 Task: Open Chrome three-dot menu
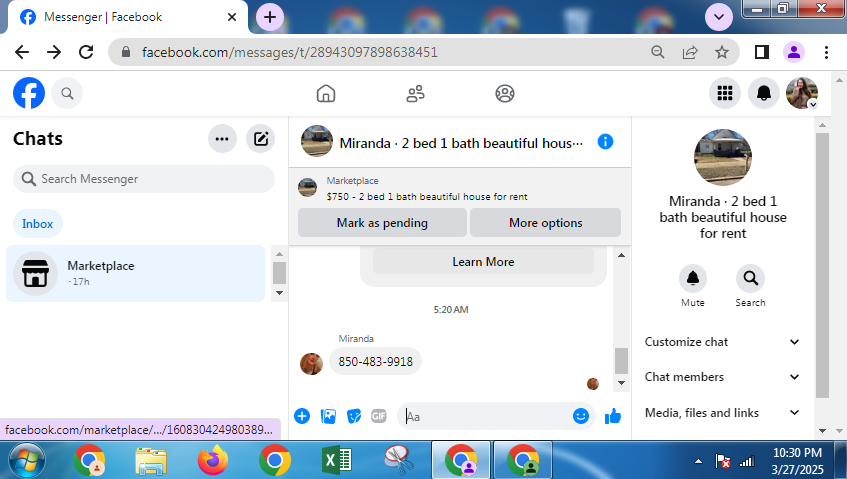[826, 52]
